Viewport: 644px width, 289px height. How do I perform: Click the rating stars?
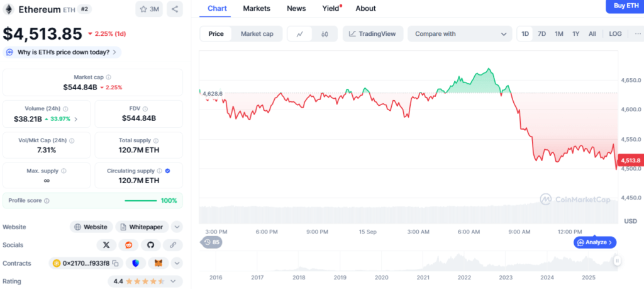(145, 281)
